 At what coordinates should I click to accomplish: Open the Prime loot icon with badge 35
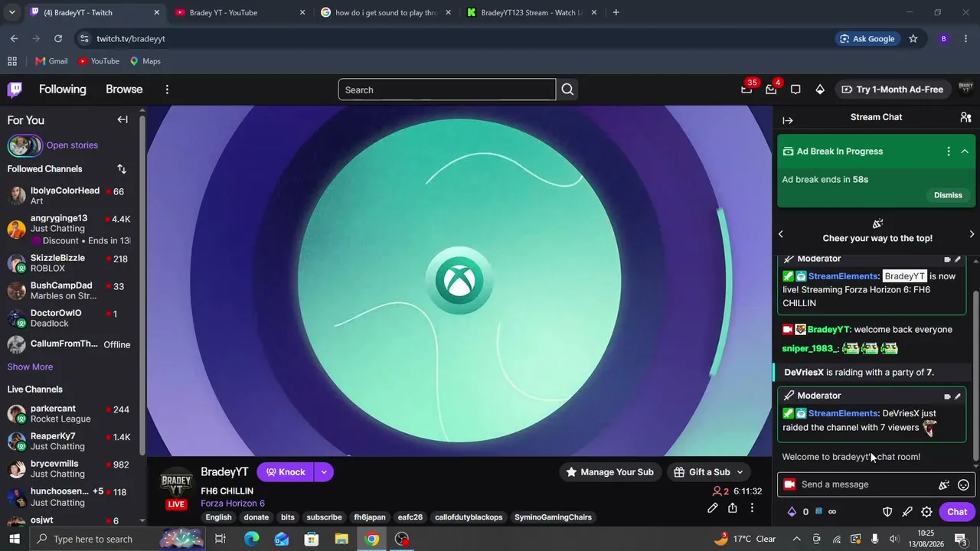746,90
